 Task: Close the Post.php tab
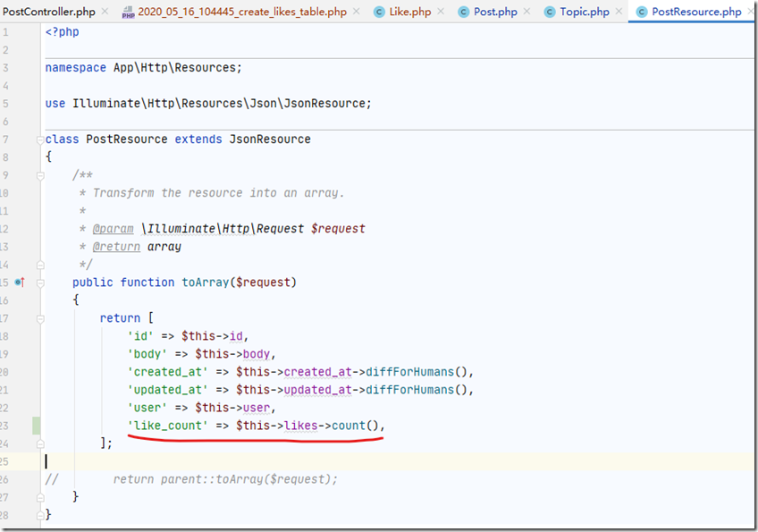(x=526, y=11)
